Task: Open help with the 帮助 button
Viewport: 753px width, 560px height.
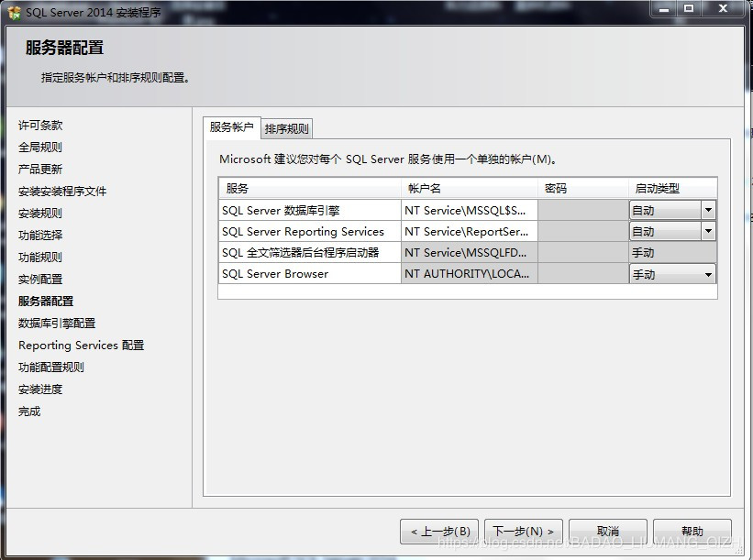Action: [692, 532]
